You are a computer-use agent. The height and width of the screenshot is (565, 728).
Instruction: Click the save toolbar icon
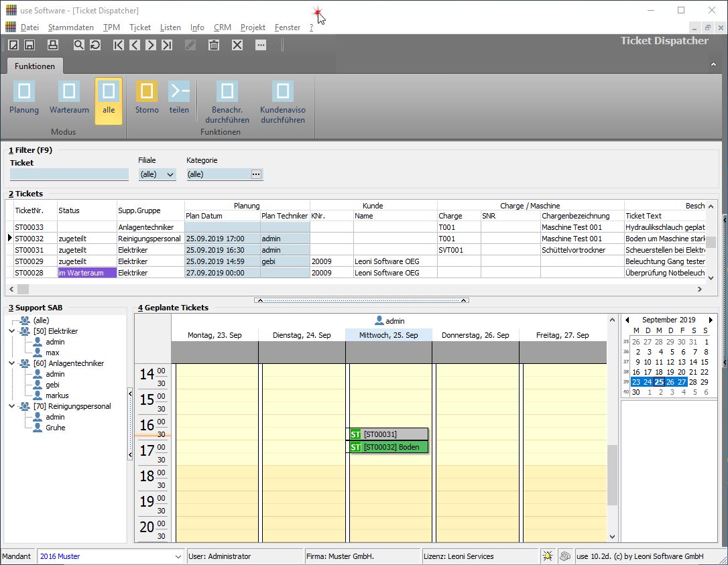tap(29, 45)
